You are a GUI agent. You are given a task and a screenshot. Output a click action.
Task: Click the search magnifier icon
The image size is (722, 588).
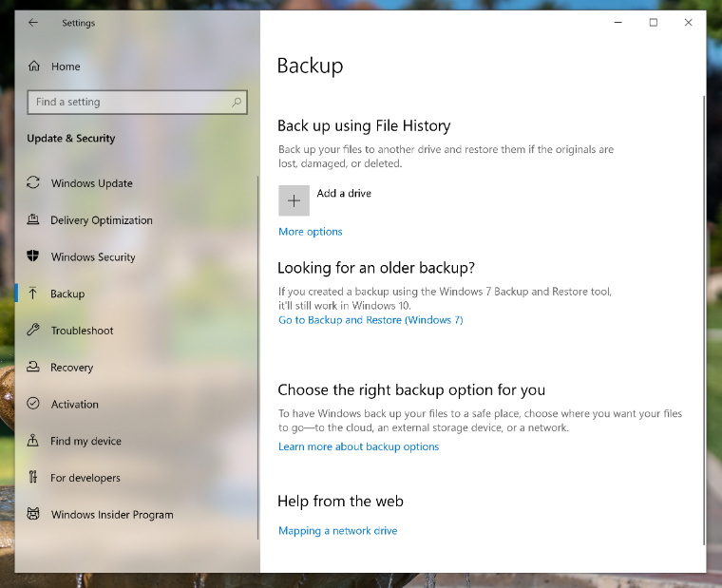click(x=237, y=102)
